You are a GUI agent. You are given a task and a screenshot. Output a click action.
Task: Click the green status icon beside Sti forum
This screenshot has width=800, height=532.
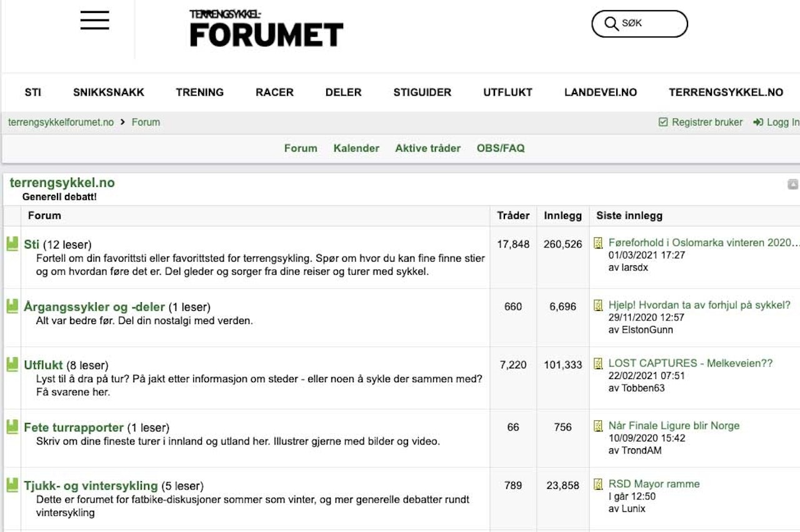click(x=12, y=244)
